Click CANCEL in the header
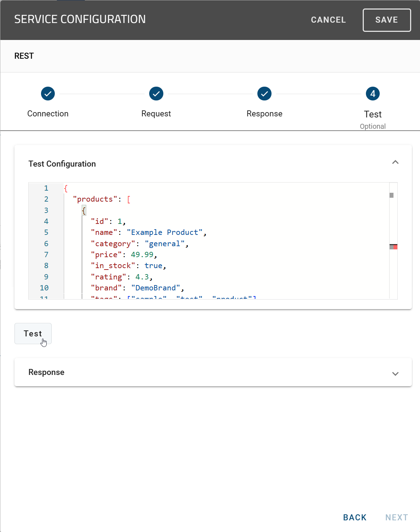This screenshot has width=420, height=532. [x=328, y=20]
